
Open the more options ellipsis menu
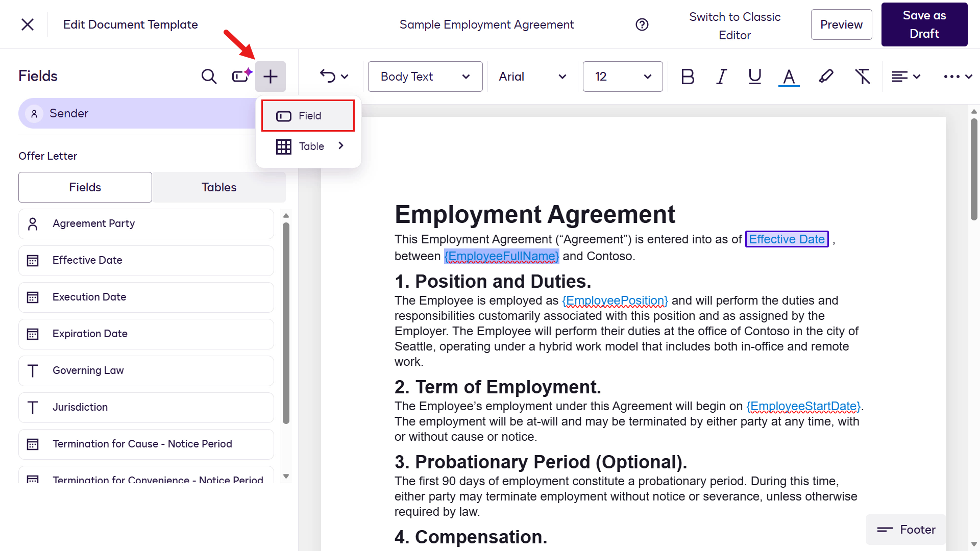pos(958,77)
